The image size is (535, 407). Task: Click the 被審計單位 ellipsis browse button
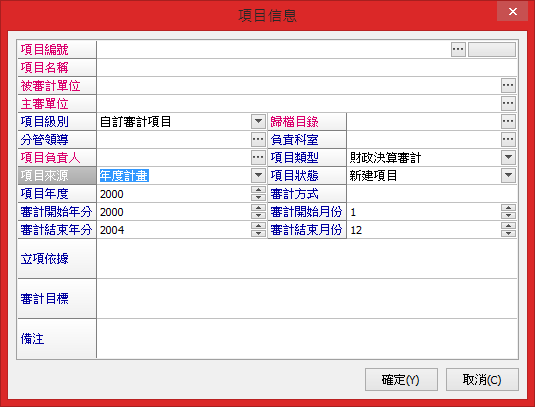[x=508, y=85]
